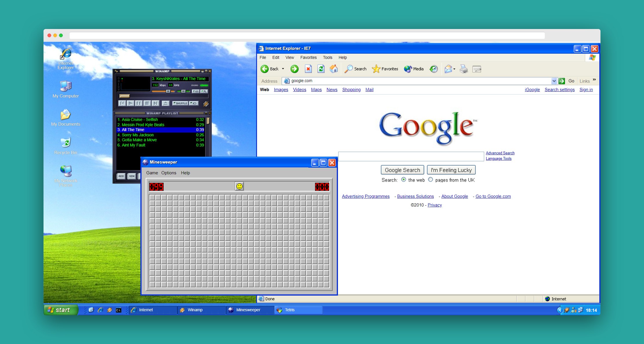Click Winamp icon in quick launch bar
The height and width of the screenshot is (344, 644).
coord(109,310)
